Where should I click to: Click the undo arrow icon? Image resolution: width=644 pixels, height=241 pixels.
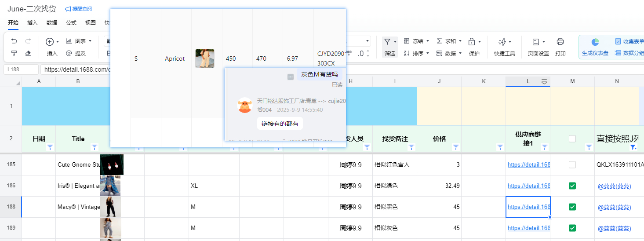[x=14, y=41]
